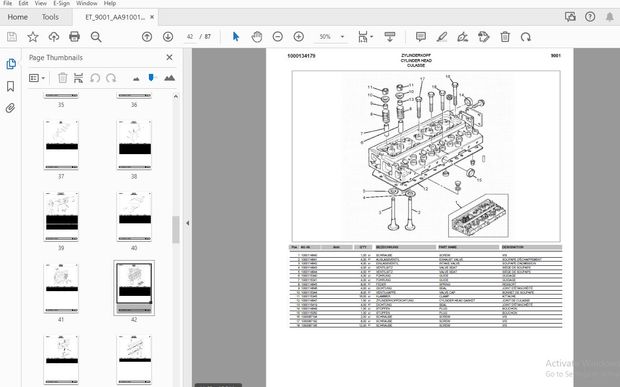
Task: Open the fit page options dropdown
Action: point(365,37)
